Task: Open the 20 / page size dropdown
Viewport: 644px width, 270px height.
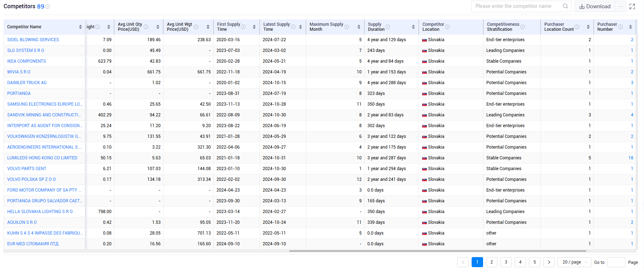Action: coord(574,262)
